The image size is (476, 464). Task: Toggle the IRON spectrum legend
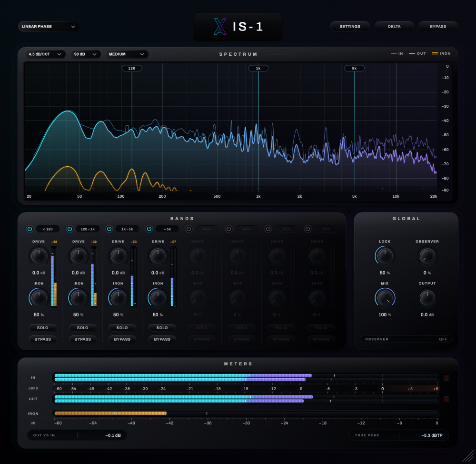(441, 53)
